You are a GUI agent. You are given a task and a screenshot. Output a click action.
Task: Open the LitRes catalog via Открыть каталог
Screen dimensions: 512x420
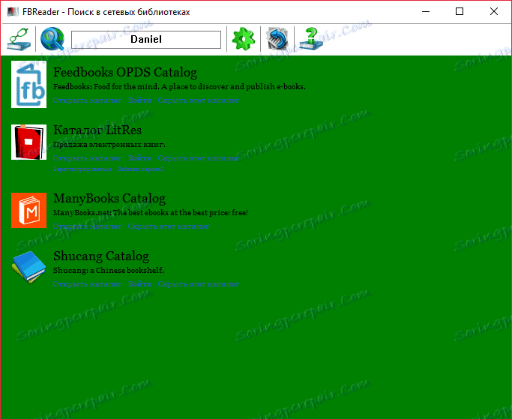[x=88, y=158]
